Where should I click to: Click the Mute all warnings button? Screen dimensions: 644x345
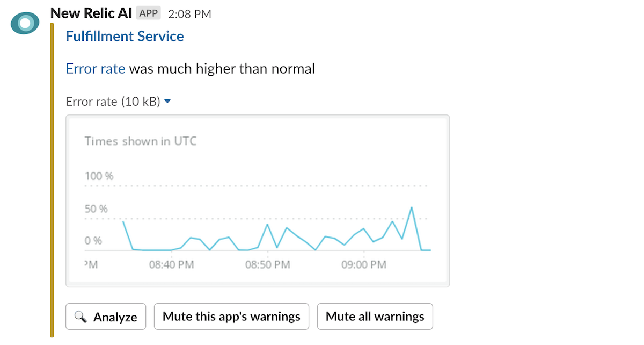pyautogui.click(x=375, y=316)
